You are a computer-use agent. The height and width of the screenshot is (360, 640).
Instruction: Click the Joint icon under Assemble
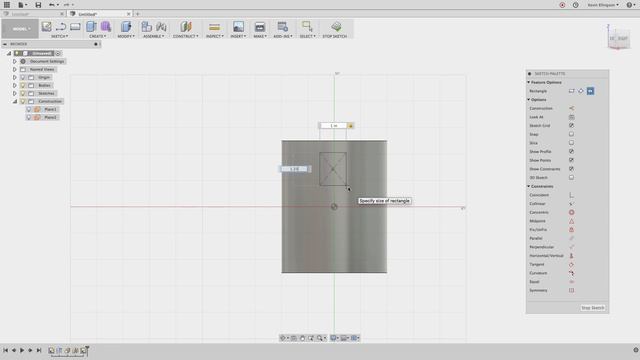click(161, 27)
